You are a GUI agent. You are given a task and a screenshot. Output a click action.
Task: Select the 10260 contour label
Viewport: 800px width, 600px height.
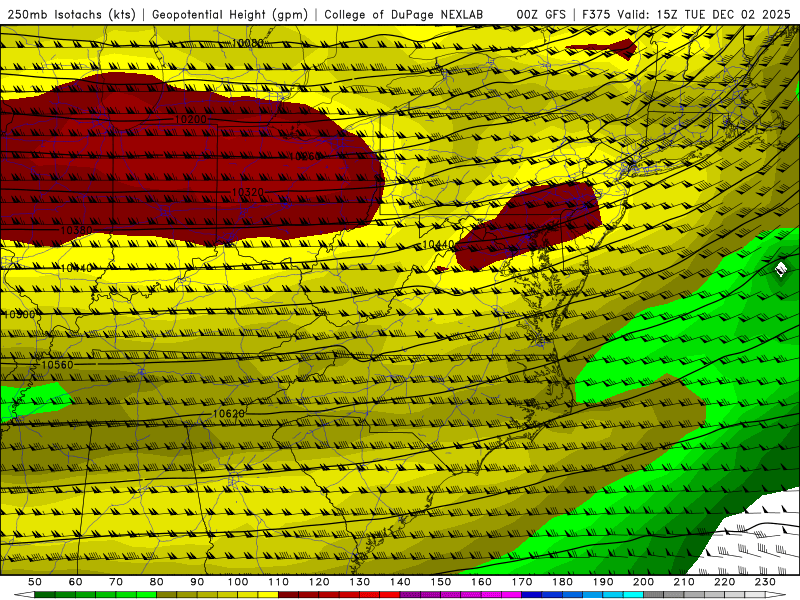(x=304, y=156)
